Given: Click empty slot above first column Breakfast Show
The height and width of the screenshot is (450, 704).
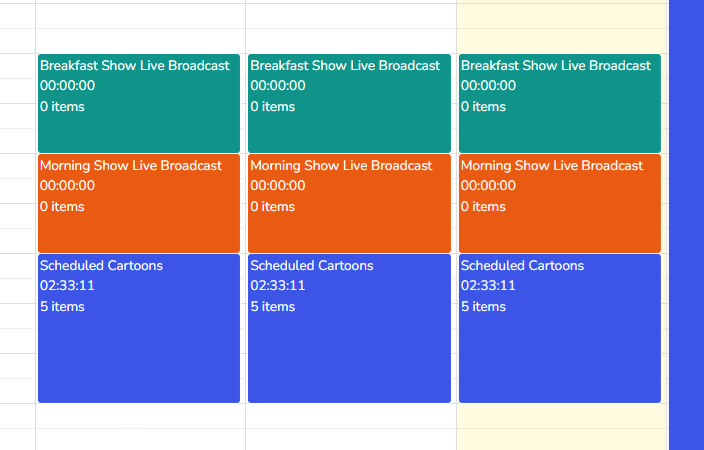Looking at the screenshot, I should pyautogui.click(x=140, y=28).
